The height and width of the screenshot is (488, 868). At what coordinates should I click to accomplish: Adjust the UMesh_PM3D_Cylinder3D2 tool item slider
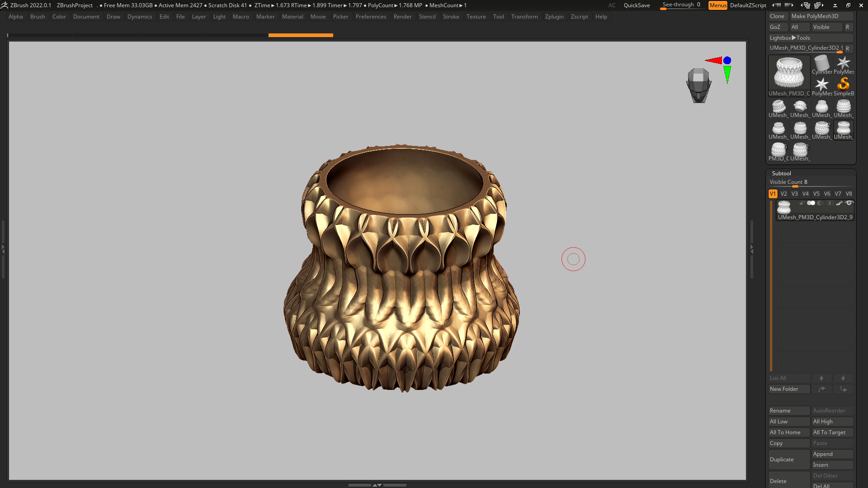click(806, 48)
